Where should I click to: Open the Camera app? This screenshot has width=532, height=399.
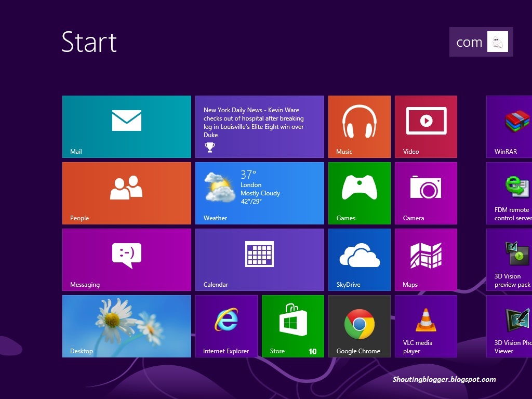[425, 193]
